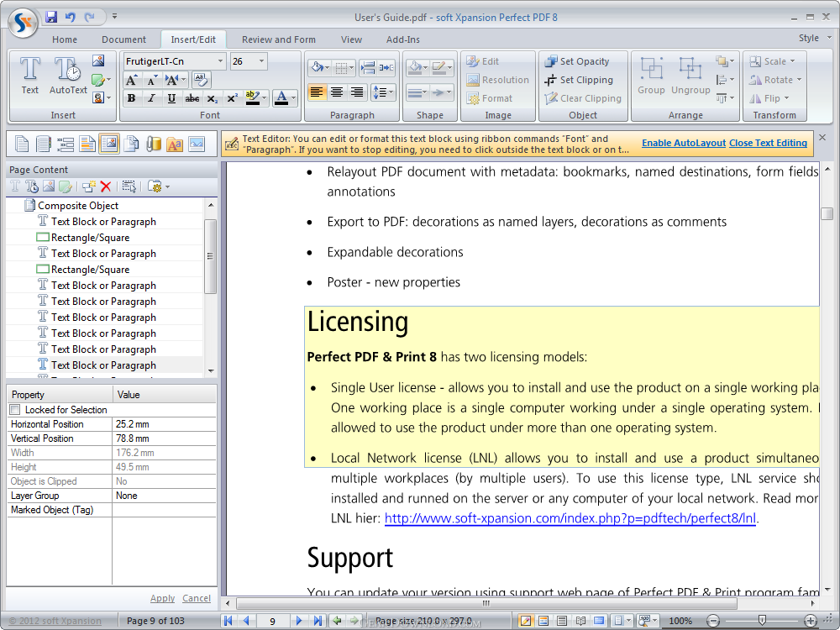Screen dimensions: 840x630
Task: Click Set Opacity in Object group
Action: click(x=577, y=61)
